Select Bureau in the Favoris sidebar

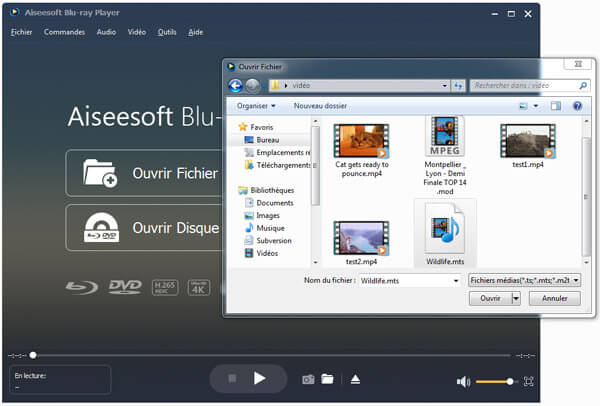[267, 140]
